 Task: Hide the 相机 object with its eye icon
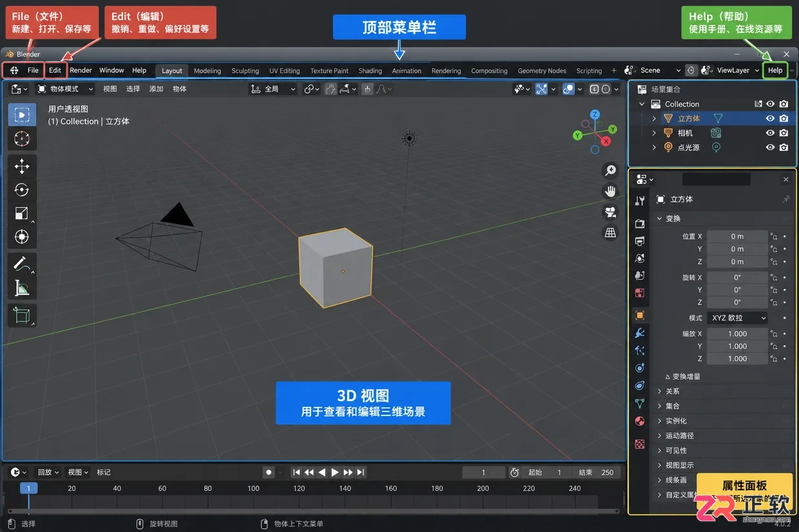770,133
